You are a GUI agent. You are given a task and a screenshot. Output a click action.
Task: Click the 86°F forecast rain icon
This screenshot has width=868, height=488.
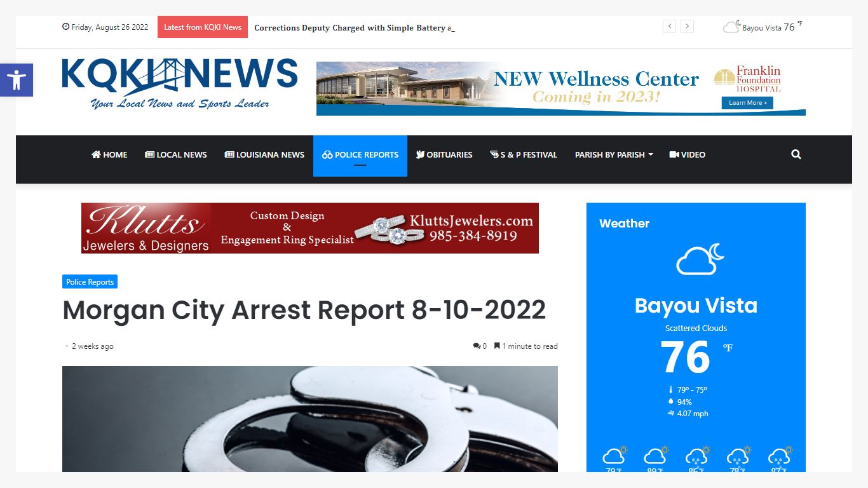697,456
